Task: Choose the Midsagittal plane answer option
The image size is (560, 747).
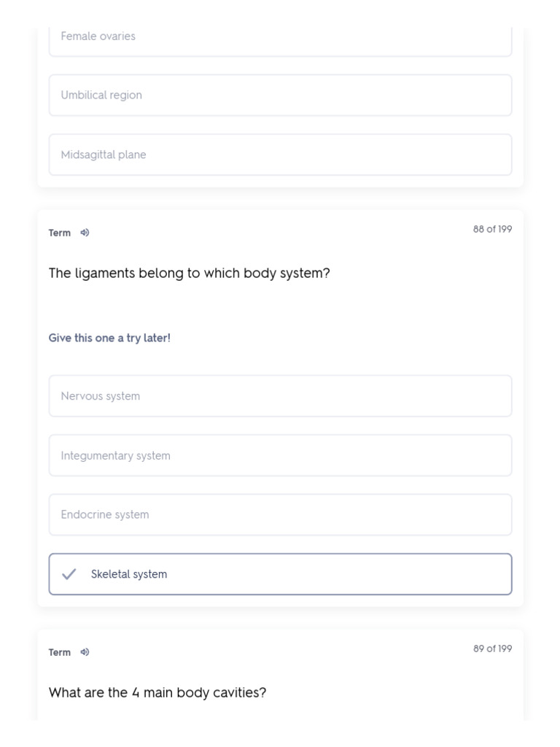Action: [280, 155]
